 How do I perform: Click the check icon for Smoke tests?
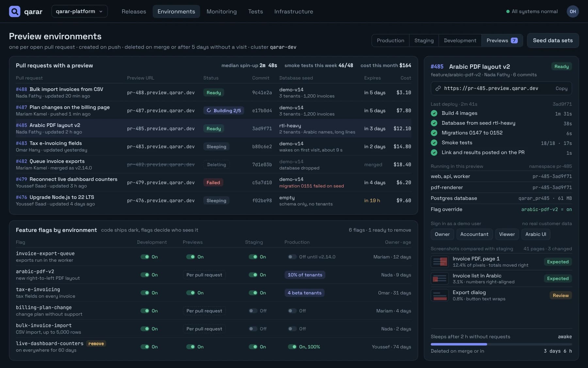point(434,143)
